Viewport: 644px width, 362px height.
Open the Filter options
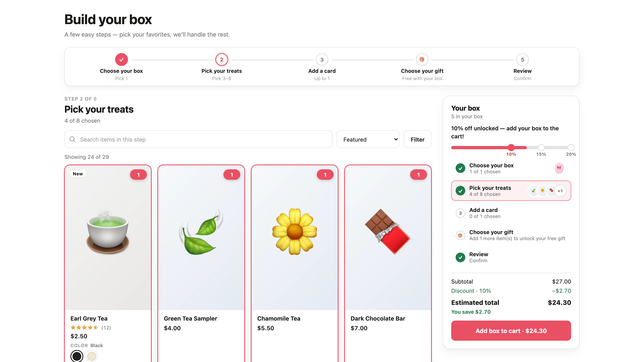point(417,139)
